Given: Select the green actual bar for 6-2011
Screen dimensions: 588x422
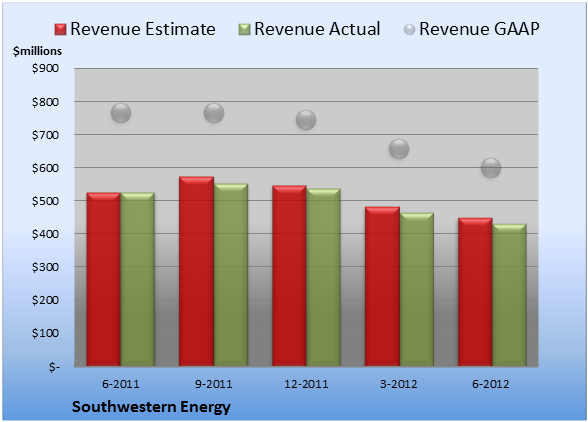Looking at the screenshot, I should pyautogui.click(x=138, y=279).
